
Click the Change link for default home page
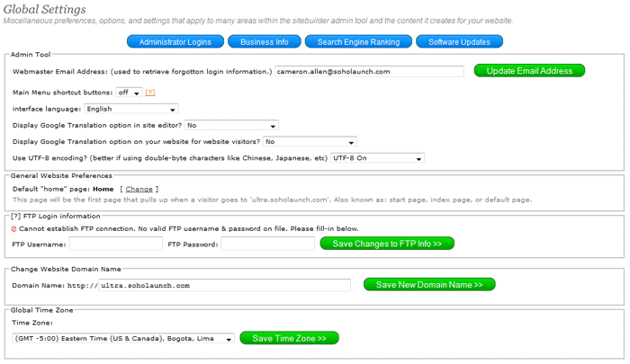click(x=139, y=189)
